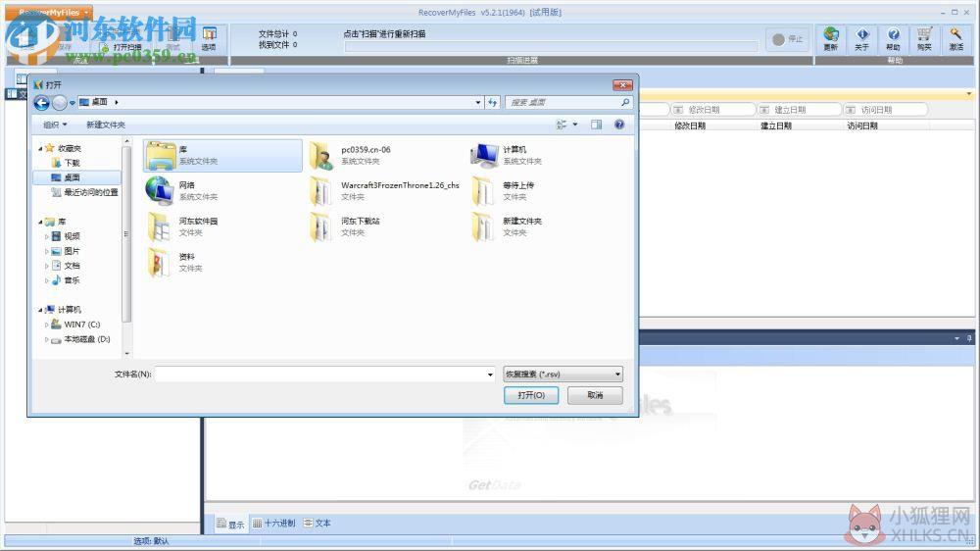980x551 pixels.
Task: Sort by the 建立日期 column header
Action: pos(776,125)
